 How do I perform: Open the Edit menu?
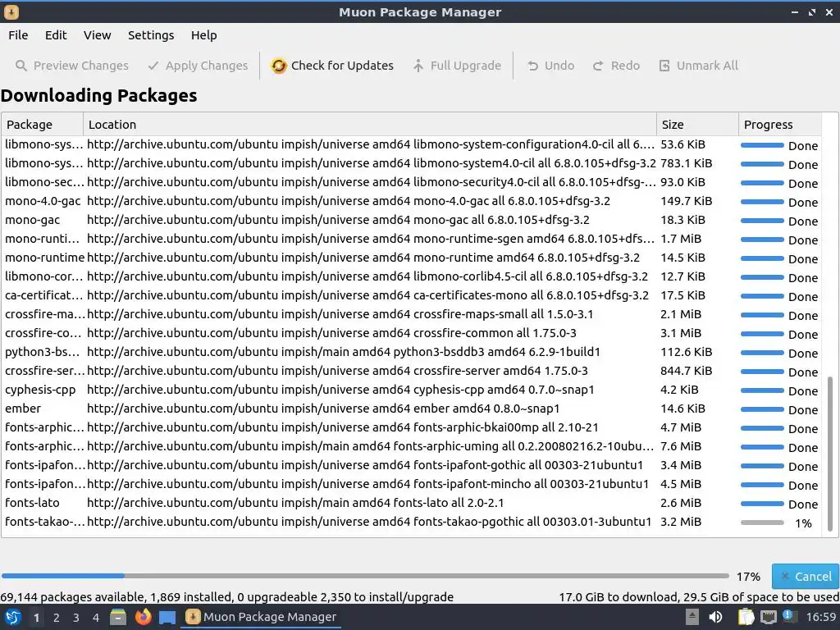[x=56, y=35]
